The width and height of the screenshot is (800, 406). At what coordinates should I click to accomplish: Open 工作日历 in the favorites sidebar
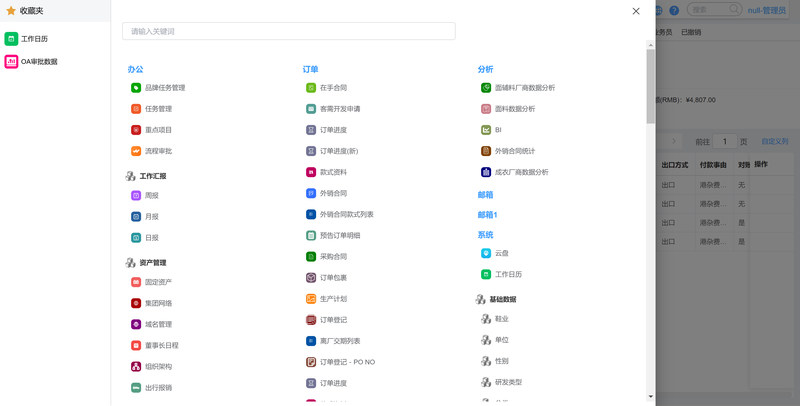click(27, 39)
